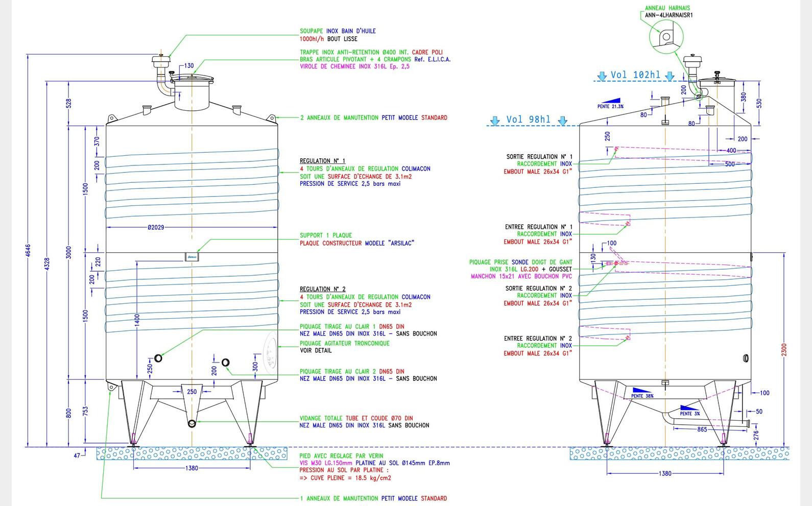Click the blue arrow right of Vol 98hl

tap(562, 121)
